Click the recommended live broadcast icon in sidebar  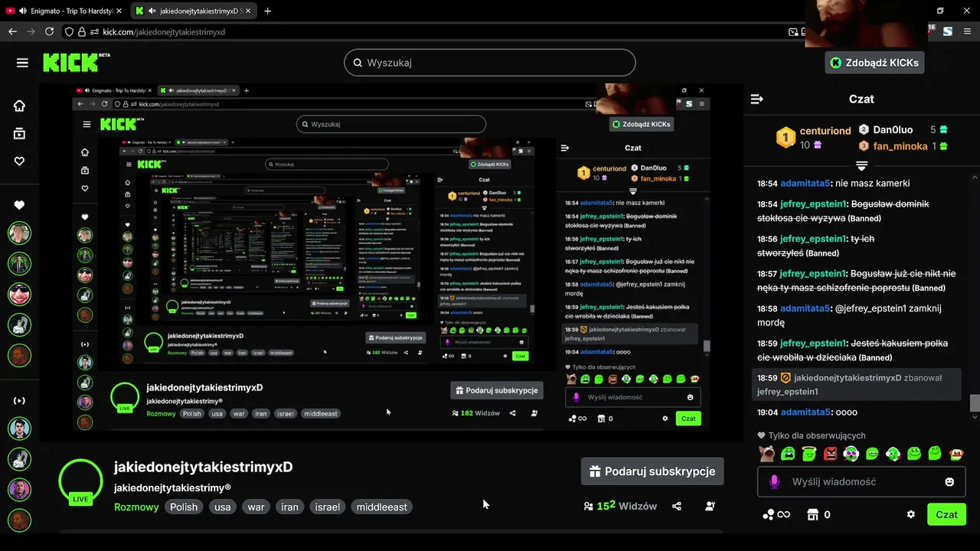[19, 400]
